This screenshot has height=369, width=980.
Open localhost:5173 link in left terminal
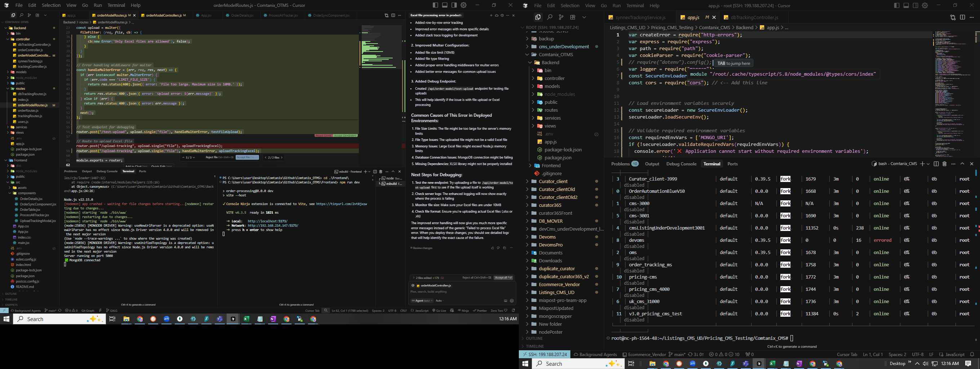[267, 221]
